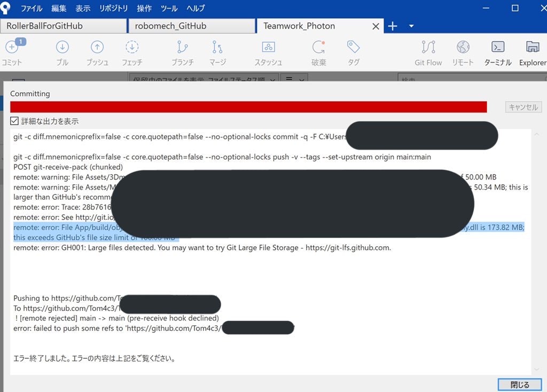
Task: Switch to the robomech_GitHub tab
Action: click(192, 26)
